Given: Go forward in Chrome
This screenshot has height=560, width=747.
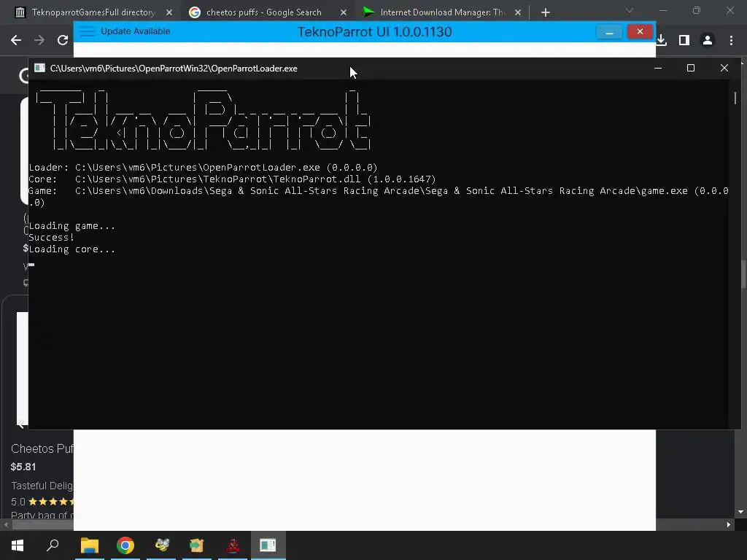Looking at the screenshot, I should point(39,41).
